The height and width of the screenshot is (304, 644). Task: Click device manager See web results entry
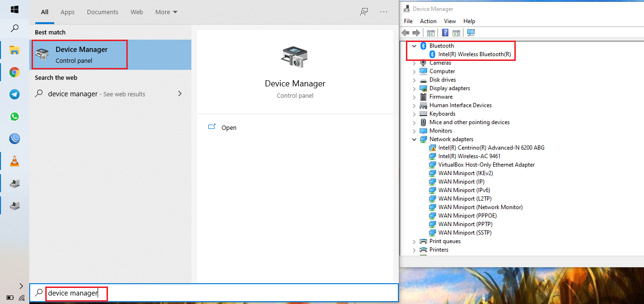(x=110, y=94)
